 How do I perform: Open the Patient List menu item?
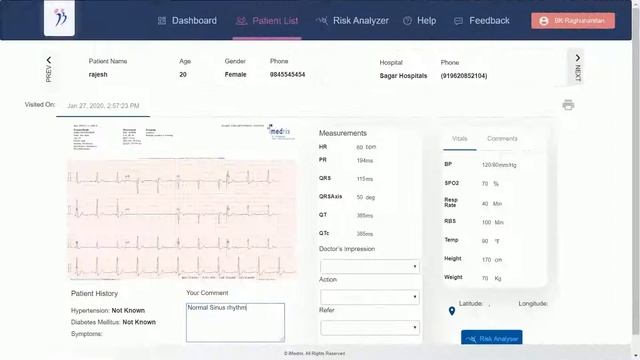point(267,20)
